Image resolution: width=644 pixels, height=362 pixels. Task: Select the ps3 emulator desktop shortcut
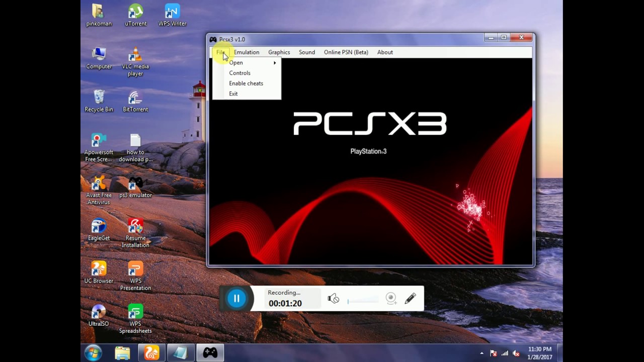[135, 187]
